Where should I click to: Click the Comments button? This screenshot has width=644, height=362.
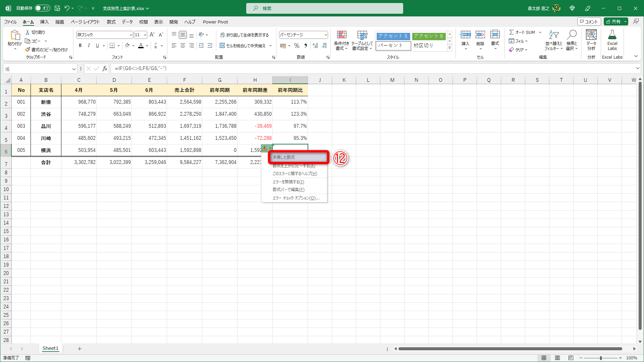[x=589, y=21]
